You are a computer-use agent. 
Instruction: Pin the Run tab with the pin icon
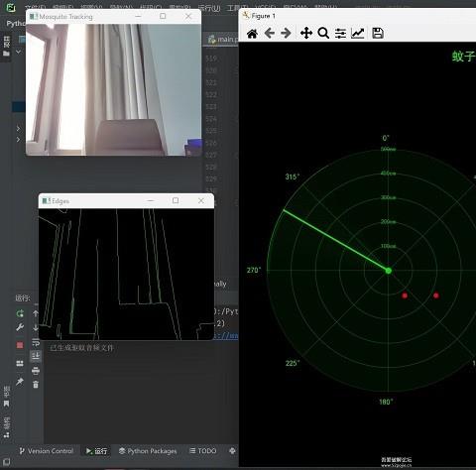coord(20,382)
